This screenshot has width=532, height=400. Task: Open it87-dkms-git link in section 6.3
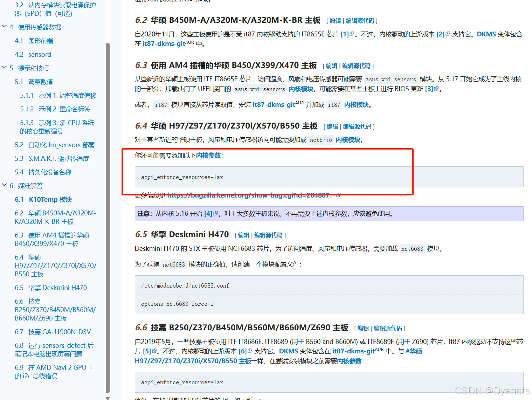point(274,105)
